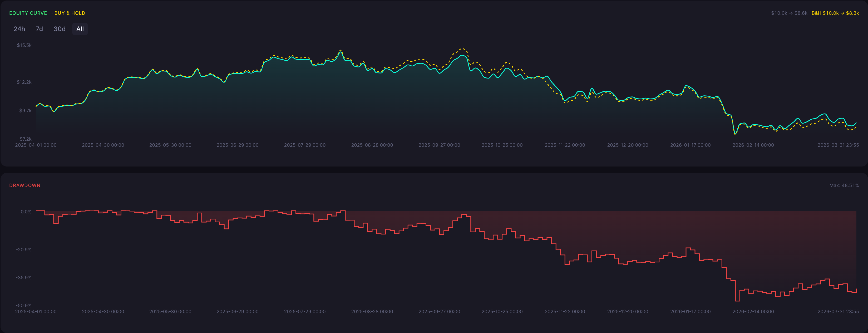Click the 0.0% drawdown axis label

coord(26,212)
